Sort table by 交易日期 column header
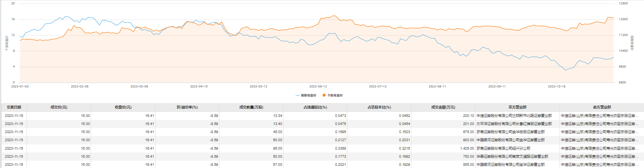 click(x=14, y=107)
